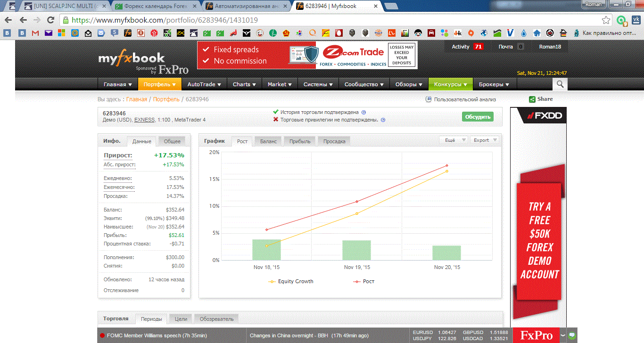Click the Windows logo bookmark icon
The image size is (644, 343).
pyautogui.click(x=62, y=33)
